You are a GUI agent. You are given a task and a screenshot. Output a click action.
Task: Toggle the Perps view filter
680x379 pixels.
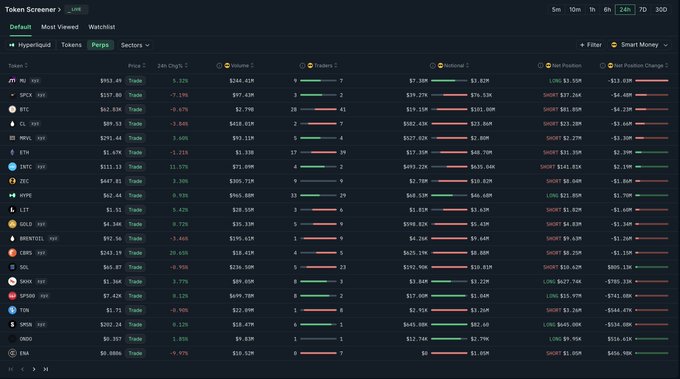click(100, 45)
